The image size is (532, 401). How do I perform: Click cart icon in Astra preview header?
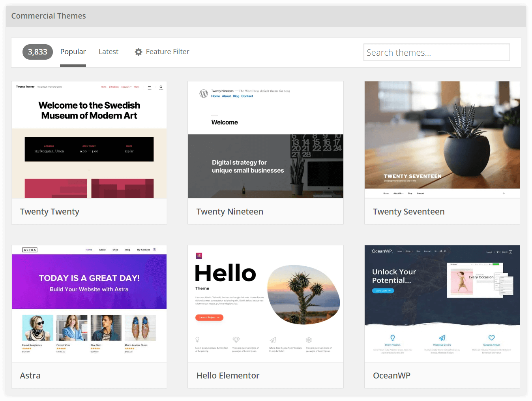(x=154, y=250)
